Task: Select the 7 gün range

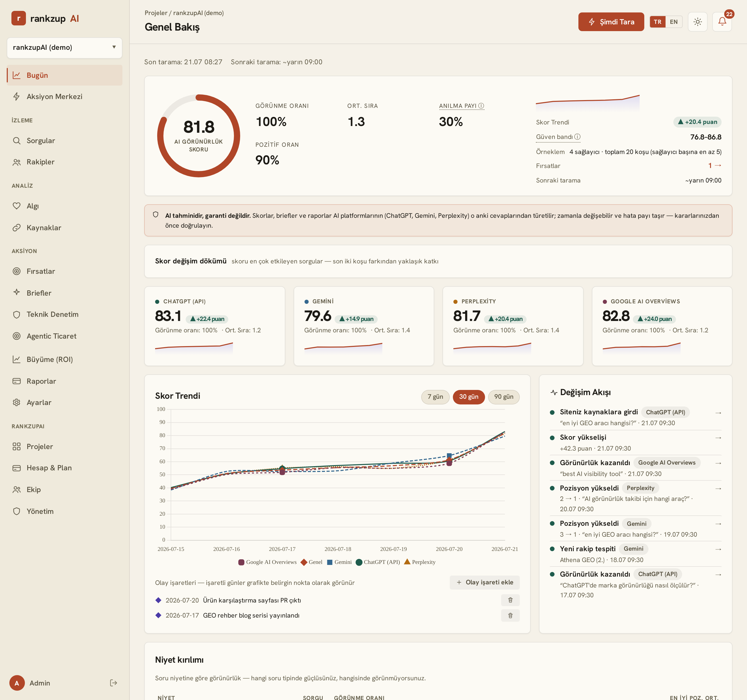Action: coord(435,397)
